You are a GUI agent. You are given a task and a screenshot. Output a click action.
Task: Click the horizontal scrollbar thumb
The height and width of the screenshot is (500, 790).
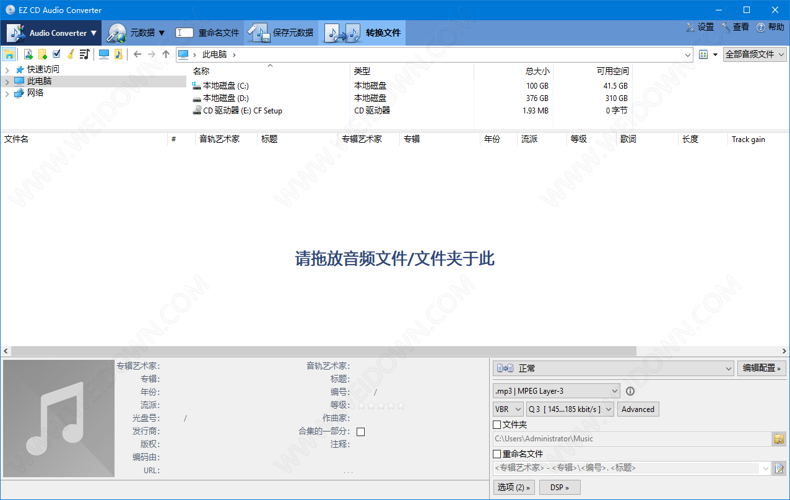pyautogui.click(x=323, y=351)
